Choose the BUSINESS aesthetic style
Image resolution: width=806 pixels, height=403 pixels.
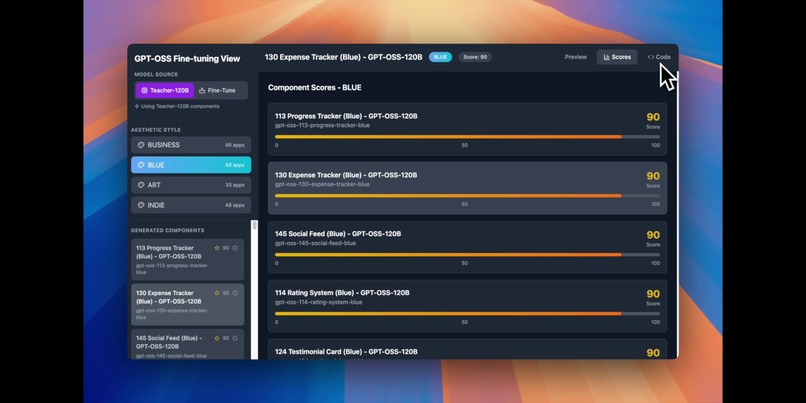(191, 145)
